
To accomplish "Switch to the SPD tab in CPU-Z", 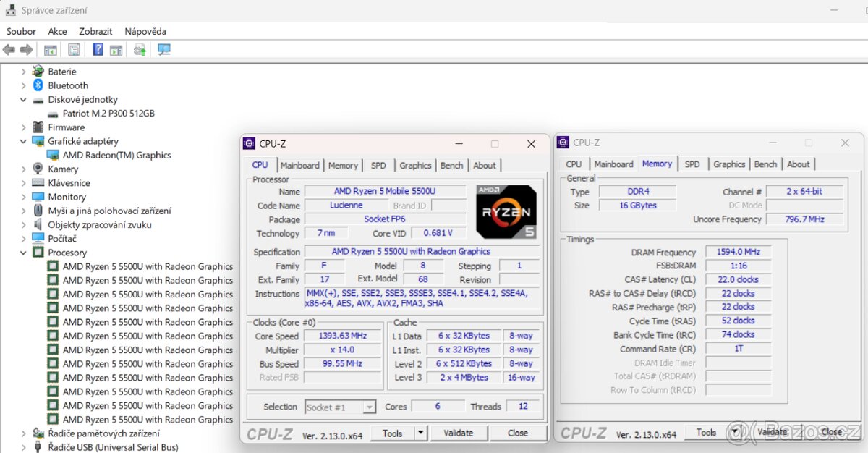I will (x=378, y=165).
